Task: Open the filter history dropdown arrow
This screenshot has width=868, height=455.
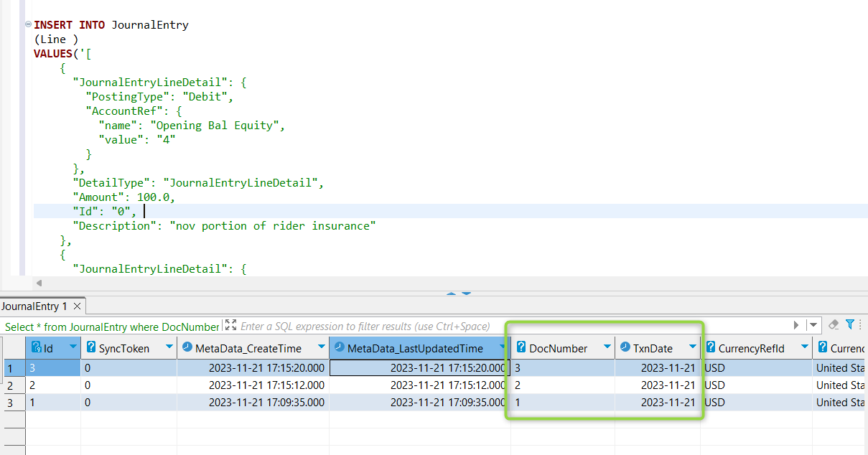Action: coord(813,325)
